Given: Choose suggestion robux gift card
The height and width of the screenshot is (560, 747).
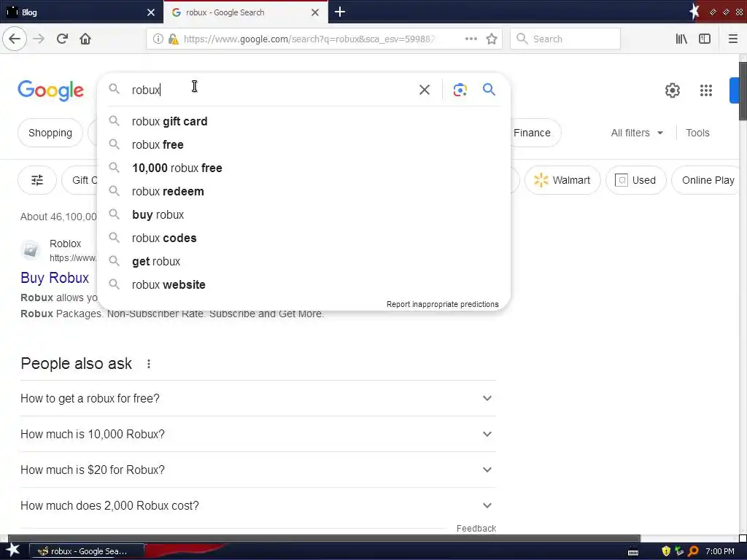Looking at the screenshot, I should (x=303, y=122).
